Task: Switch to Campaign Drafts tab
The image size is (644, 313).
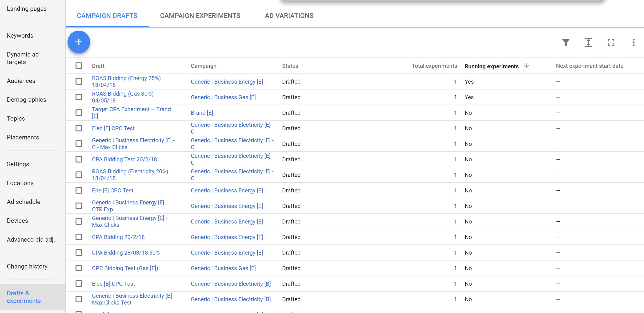Action: coord(107,16)
